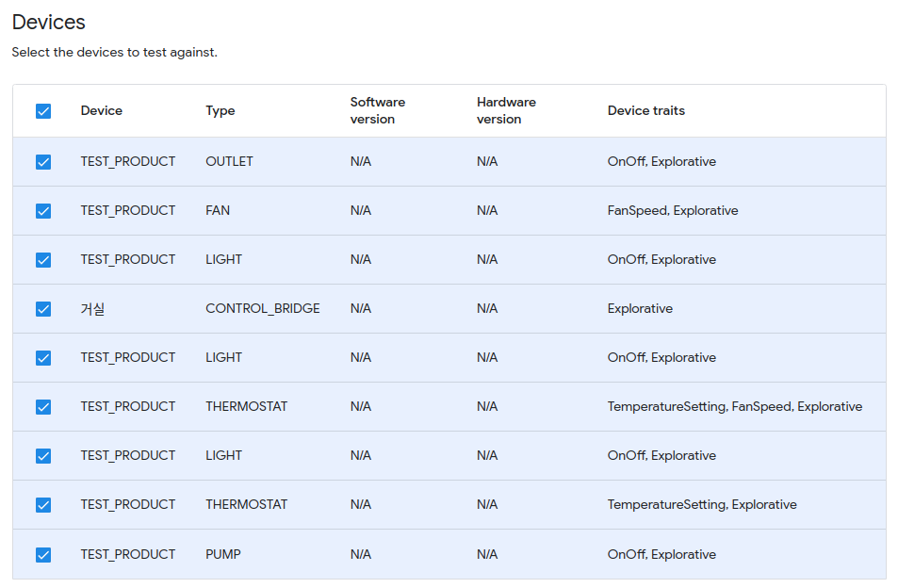This screenshot has width=898, height=588.
Task: Deselect the middle LIGHT row checkbox
Action: coord(43,357)
